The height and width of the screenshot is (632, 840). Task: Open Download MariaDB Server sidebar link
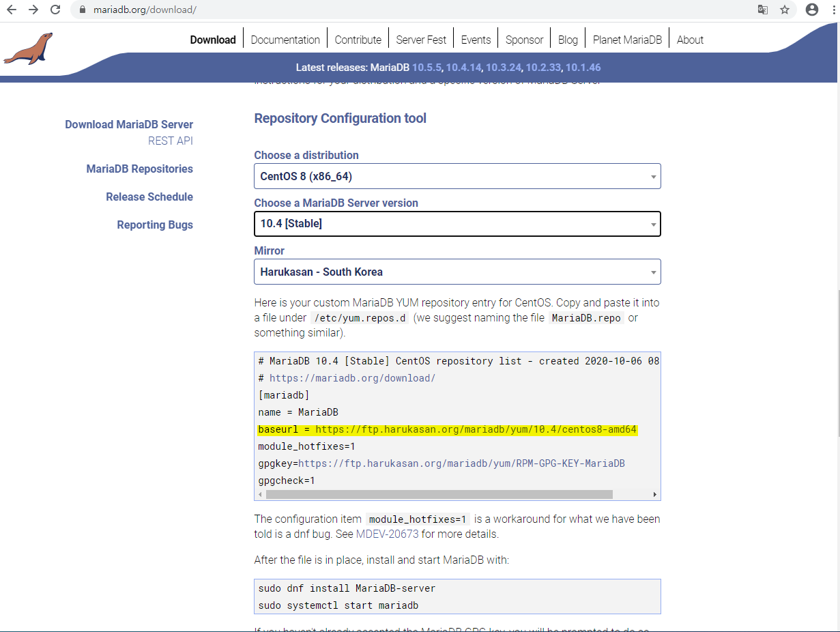coord(129,124)
